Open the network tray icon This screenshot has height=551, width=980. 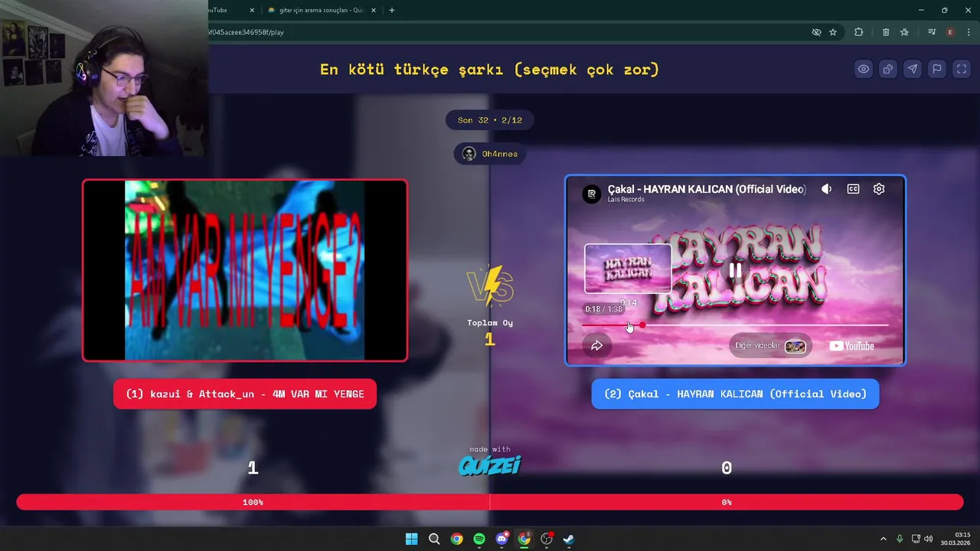click(916, 539)
